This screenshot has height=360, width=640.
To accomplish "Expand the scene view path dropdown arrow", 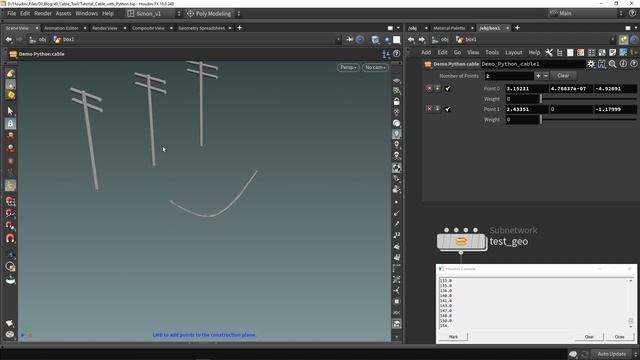I will tap(338, 40).
